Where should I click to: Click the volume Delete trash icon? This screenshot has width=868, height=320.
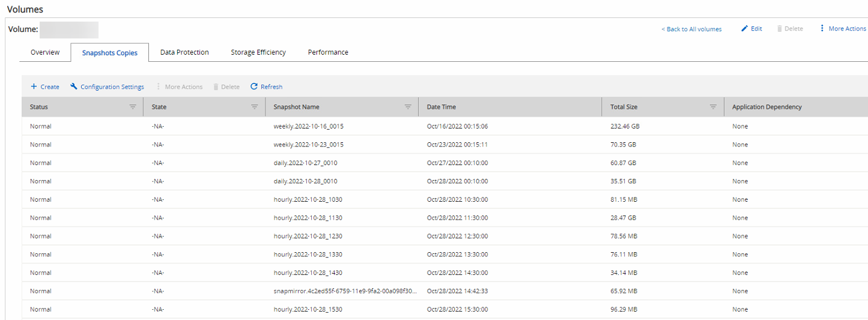(x=780, y=29)
